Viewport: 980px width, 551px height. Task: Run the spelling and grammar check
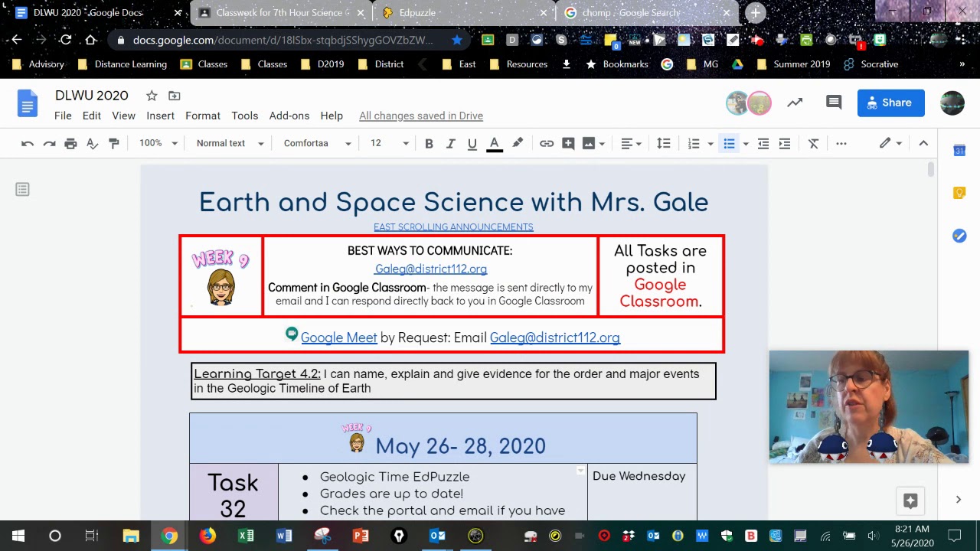(x=92, y=143)
